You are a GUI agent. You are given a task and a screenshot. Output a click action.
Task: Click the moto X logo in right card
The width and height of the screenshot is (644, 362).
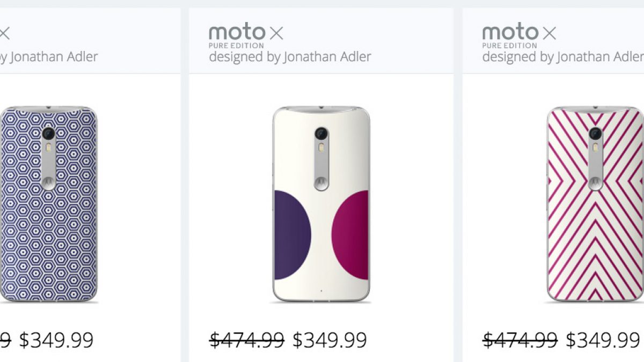[519, 33]
